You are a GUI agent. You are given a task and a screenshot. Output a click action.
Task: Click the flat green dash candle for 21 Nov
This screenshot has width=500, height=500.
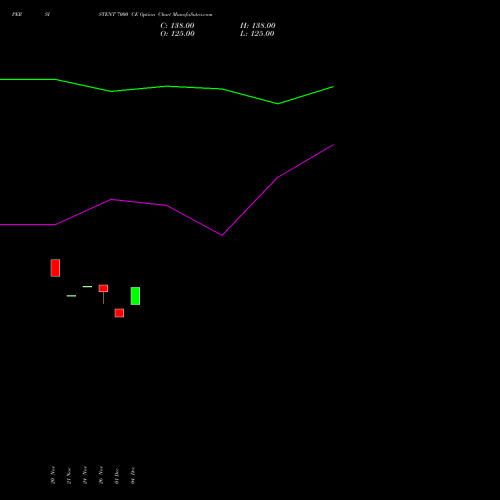point(71,296)
